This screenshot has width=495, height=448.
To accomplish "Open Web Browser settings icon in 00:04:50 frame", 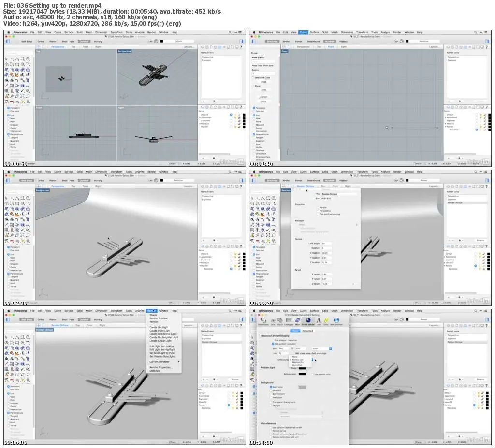I will click(x=336, y=321).
